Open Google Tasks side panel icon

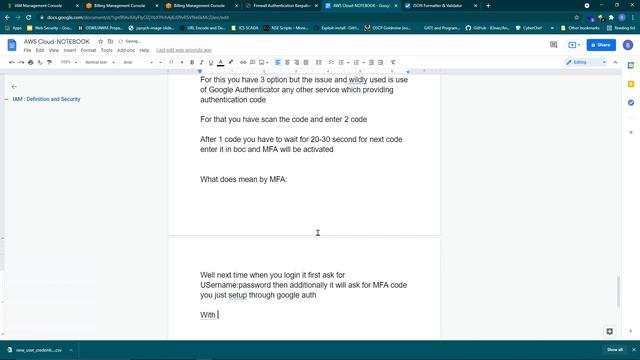coord(631,102)
